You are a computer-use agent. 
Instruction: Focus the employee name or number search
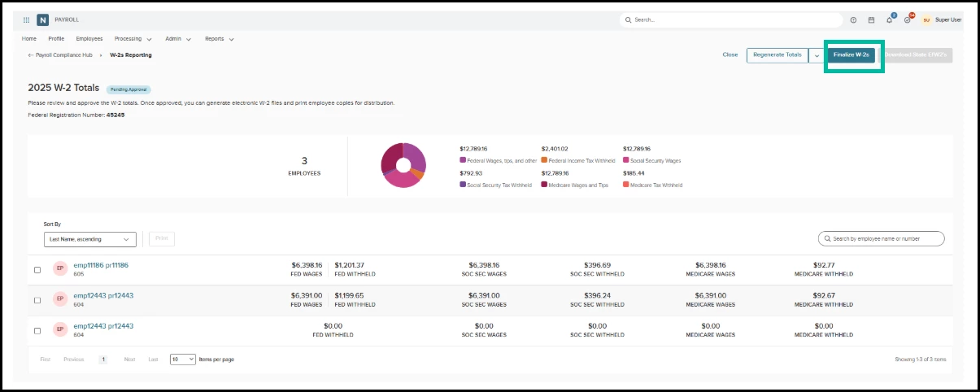[x=881, y=238]
